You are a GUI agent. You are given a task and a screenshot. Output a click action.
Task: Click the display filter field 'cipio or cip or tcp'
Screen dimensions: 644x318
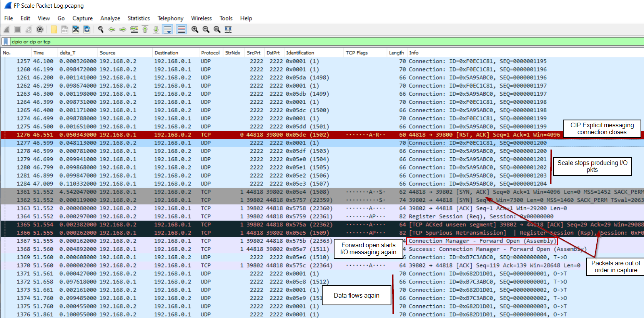(x=327, y=42)
